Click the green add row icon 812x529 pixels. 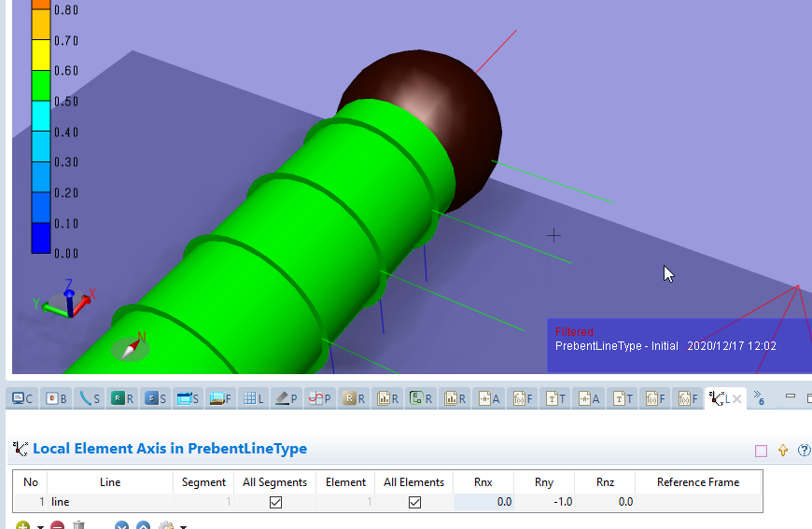[22, 526]
